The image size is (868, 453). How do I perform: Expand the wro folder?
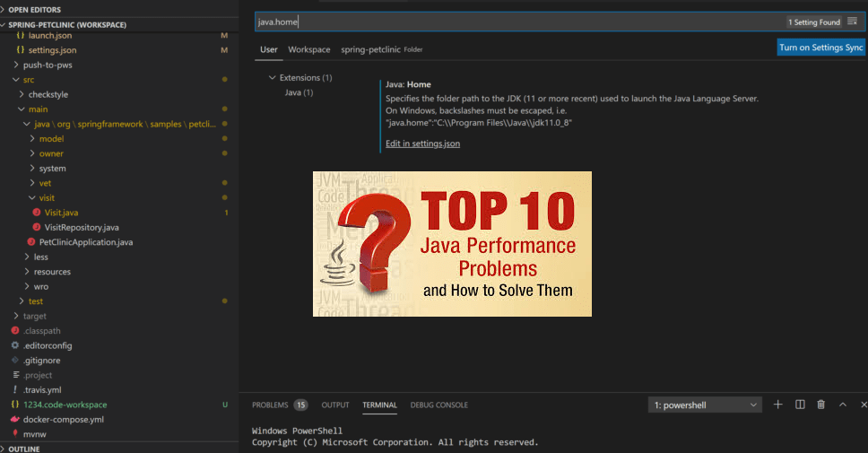coord(41,286)
